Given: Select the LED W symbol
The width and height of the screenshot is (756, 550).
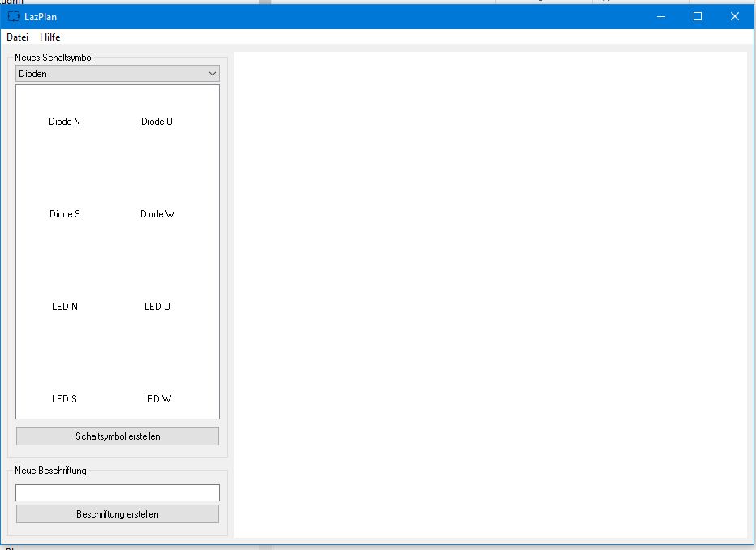Looking at the screenshot, I should pyautogui.click(x=157, y=399).
